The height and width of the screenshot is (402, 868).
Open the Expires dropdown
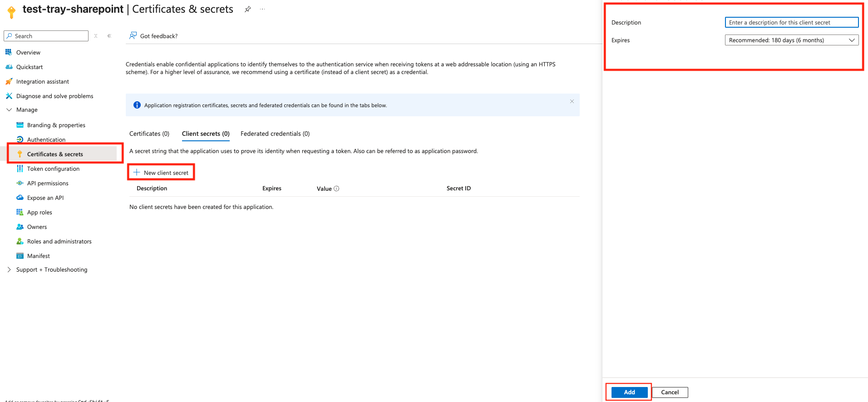tap(791, 40)
